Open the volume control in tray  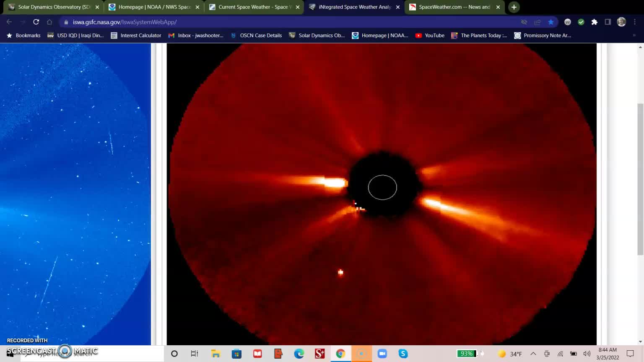pos(587,354)
